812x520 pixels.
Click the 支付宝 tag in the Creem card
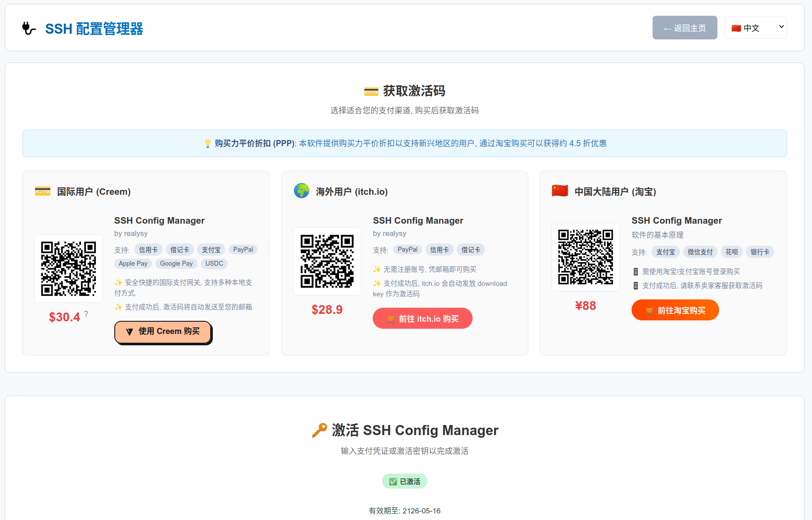211,249
